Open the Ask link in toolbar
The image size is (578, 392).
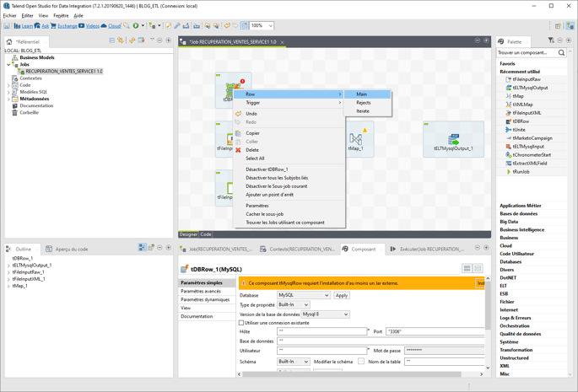pos(45,26)
